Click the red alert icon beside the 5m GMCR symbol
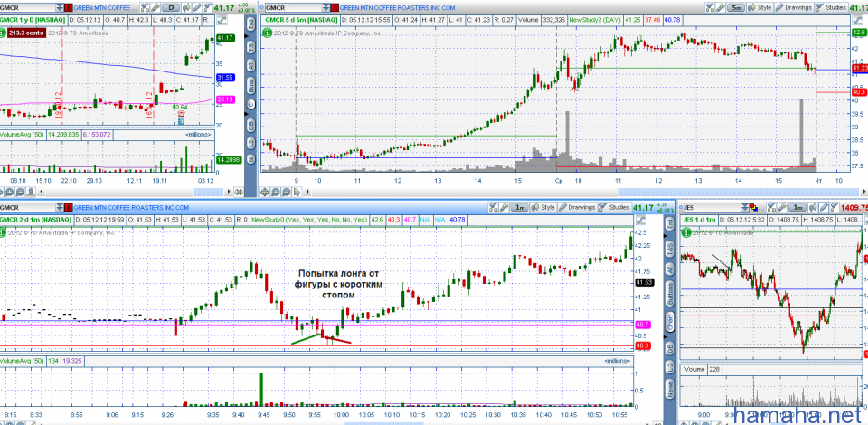Viewport: 868px width, 425px height. 335,8
